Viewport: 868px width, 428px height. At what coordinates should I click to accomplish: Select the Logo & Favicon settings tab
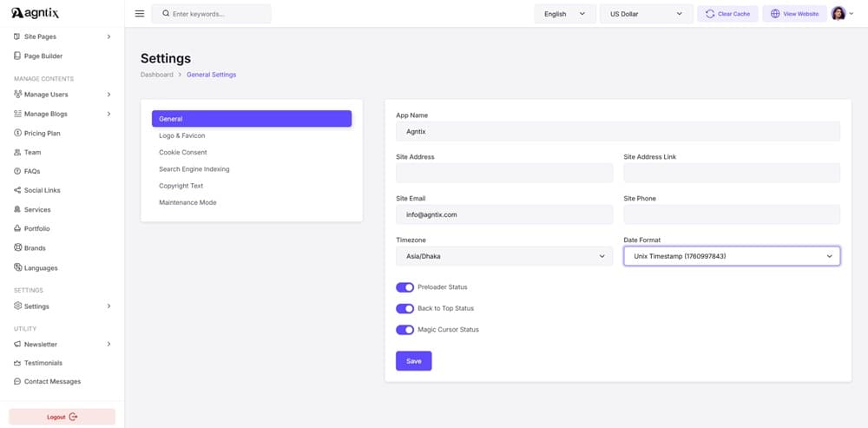coord(182,135)
